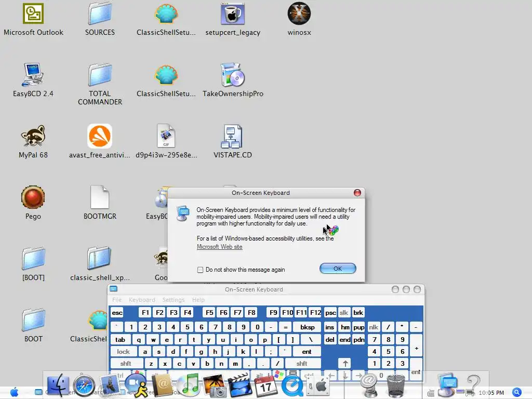Click the tab key
532x399 pixels.
pyautogui.click(x=121, y=340)
